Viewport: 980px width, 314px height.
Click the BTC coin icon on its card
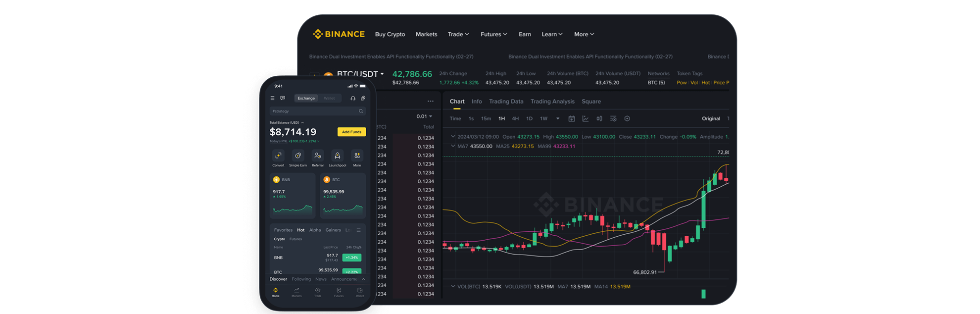click(327, 180)
